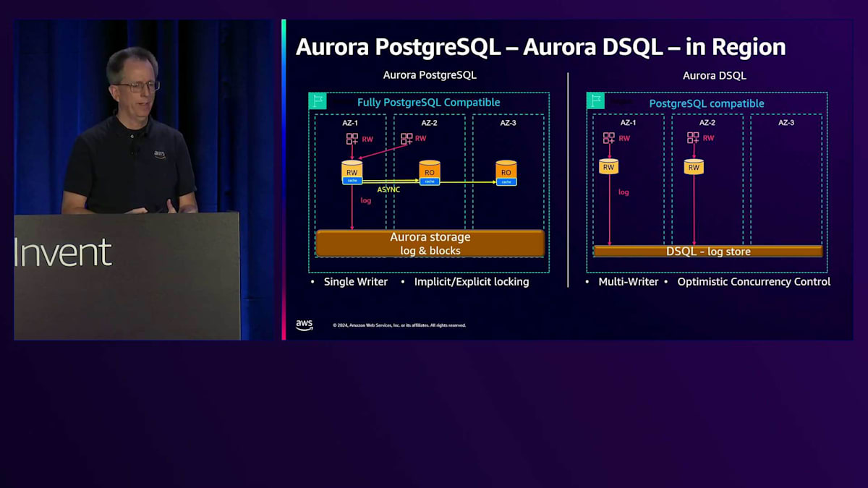
Task: Click the application icon in AZ-1 of Aurora PostgreSQL
Action: 352,139
